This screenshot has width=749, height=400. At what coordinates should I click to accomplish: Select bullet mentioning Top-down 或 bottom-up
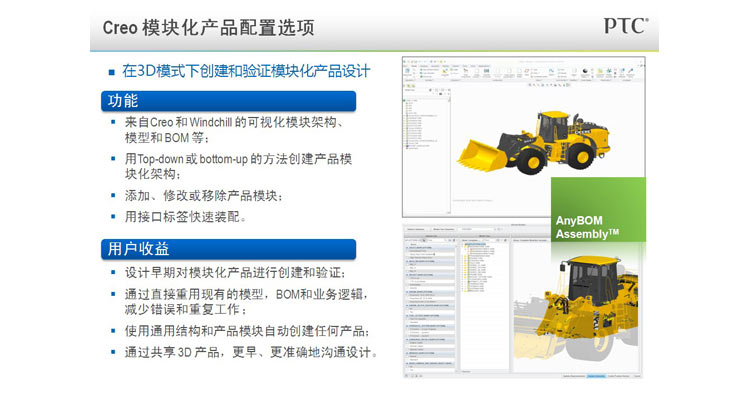pos(238,166)
